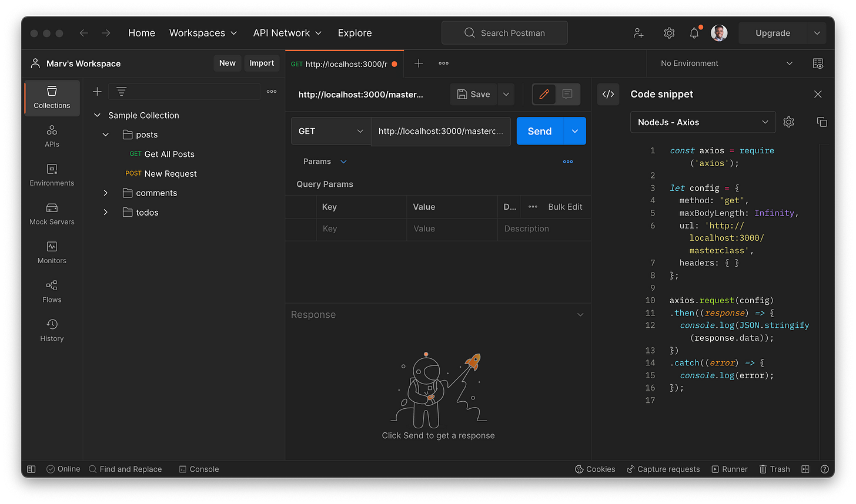Click the query param Key field

pyautogui.click(x=361, y=229)
